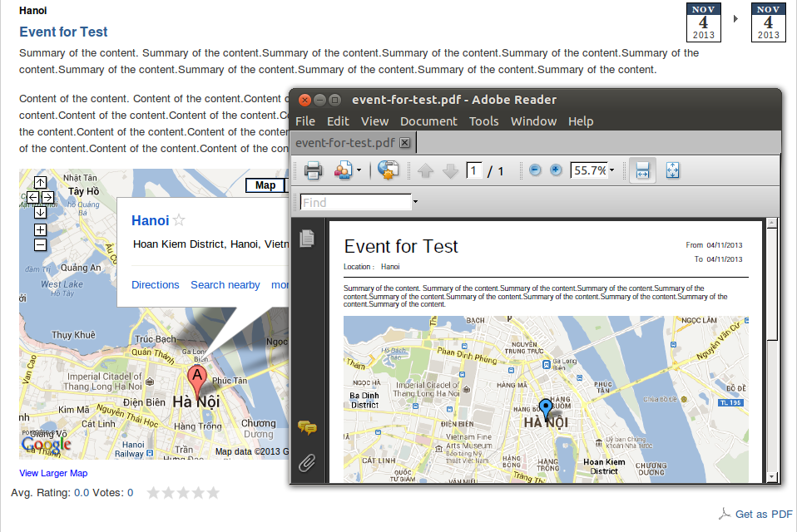
Task: Click the 'Hanoi' location heading above the title
Action: [x=33, y=11]
